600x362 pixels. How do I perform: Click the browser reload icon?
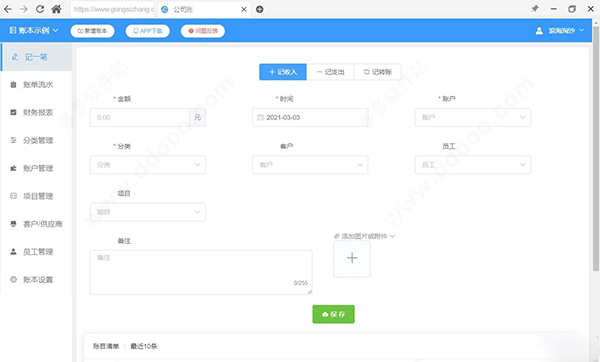(x=40, y=9)
